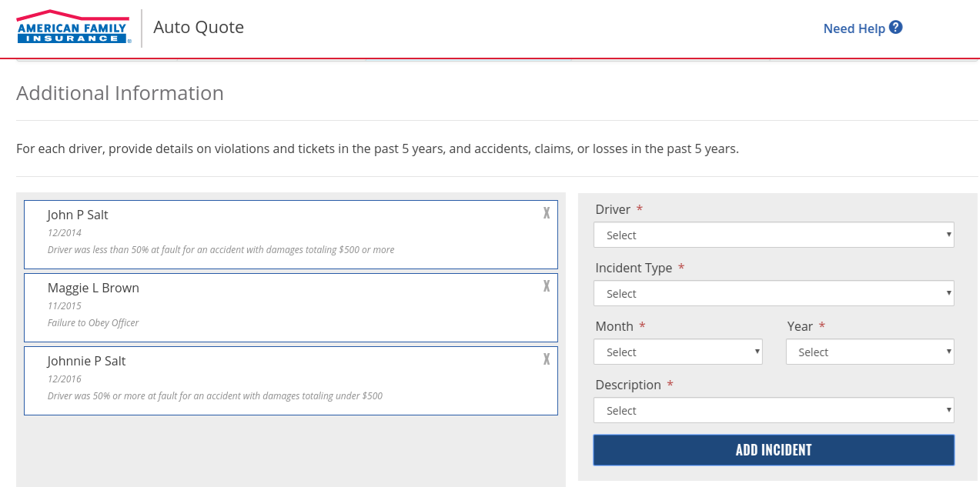
Task: Click the 12/2016 incident date text
Action: point(65,379)
